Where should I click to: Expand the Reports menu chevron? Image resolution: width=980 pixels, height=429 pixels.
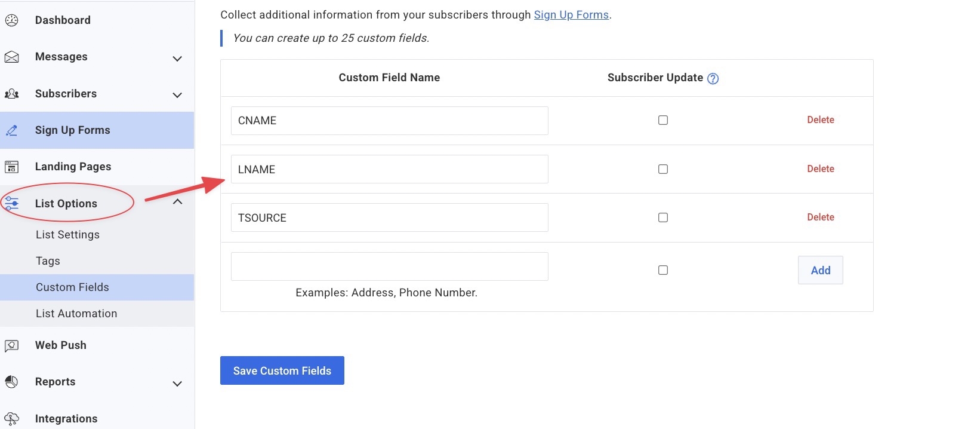click(x=177, y=384)
